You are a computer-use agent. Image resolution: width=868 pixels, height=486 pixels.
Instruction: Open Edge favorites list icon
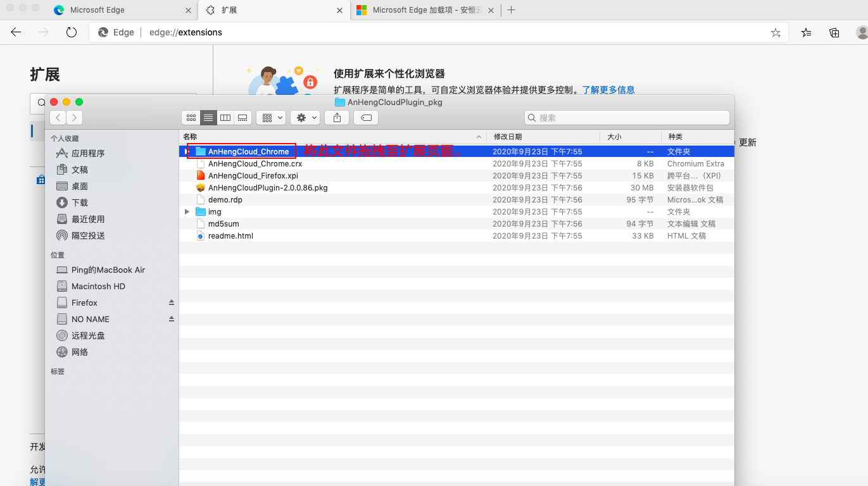pos(807,32)
